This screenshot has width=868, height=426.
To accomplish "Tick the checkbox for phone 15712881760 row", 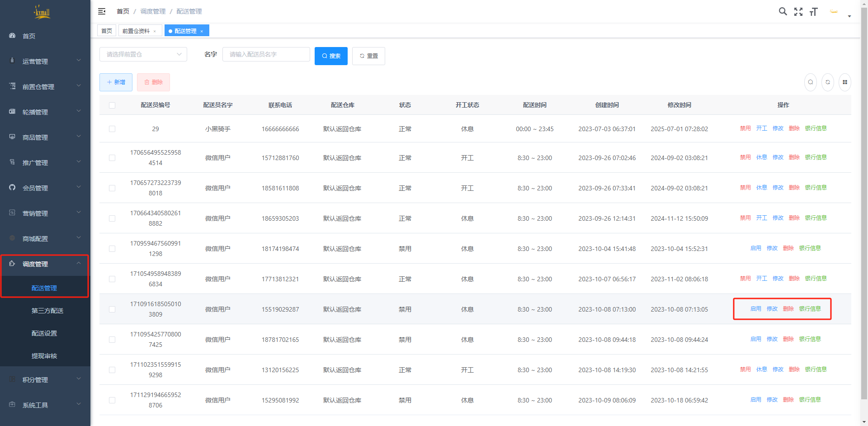I will (112, 158).
